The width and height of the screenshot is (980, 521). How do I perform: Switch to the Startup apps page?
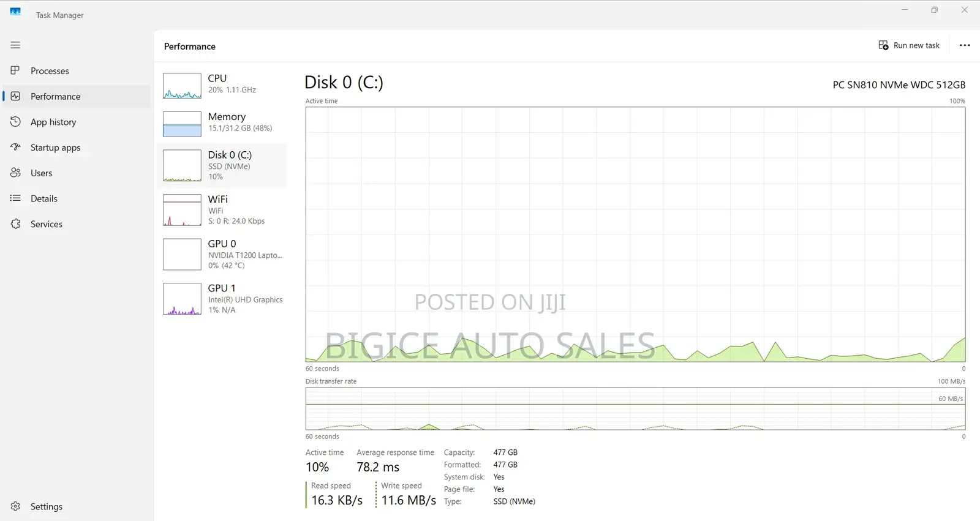(77, 148)
